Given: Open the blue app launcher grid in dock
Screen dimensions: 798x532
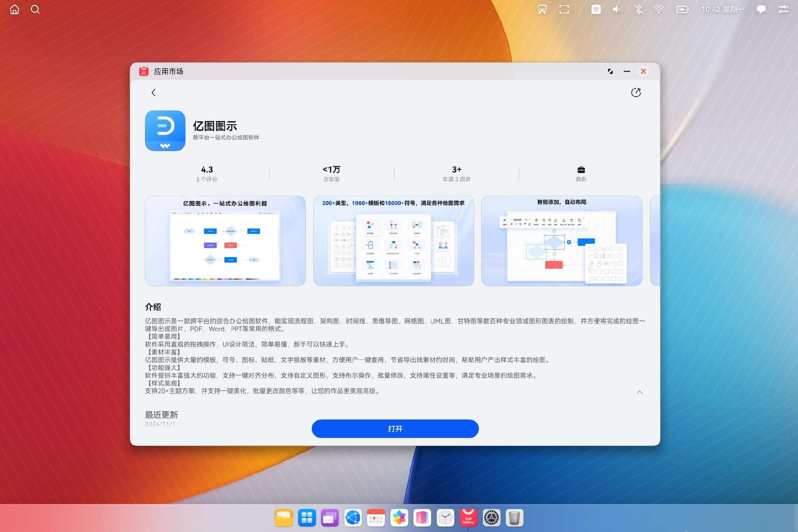Looking at the screenshot, I should [307, 518].
